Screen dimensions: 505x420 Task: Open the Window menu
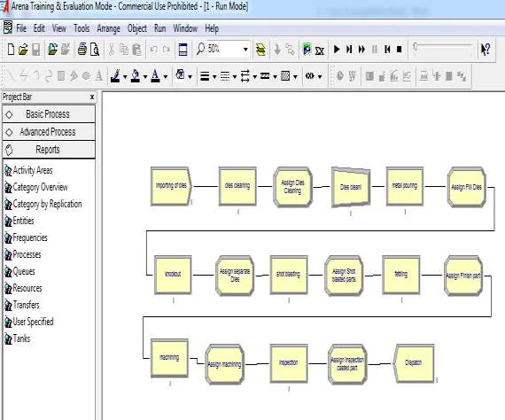click(x=185, y=28)
